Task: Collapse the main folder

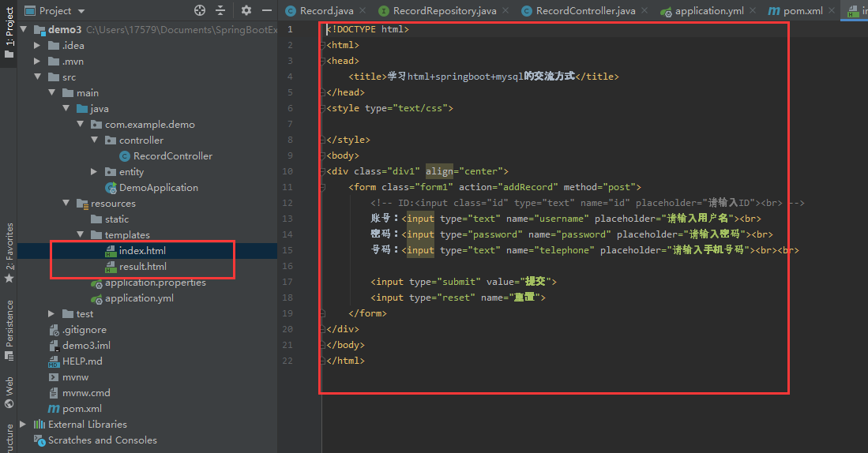Action: point(51,93)
